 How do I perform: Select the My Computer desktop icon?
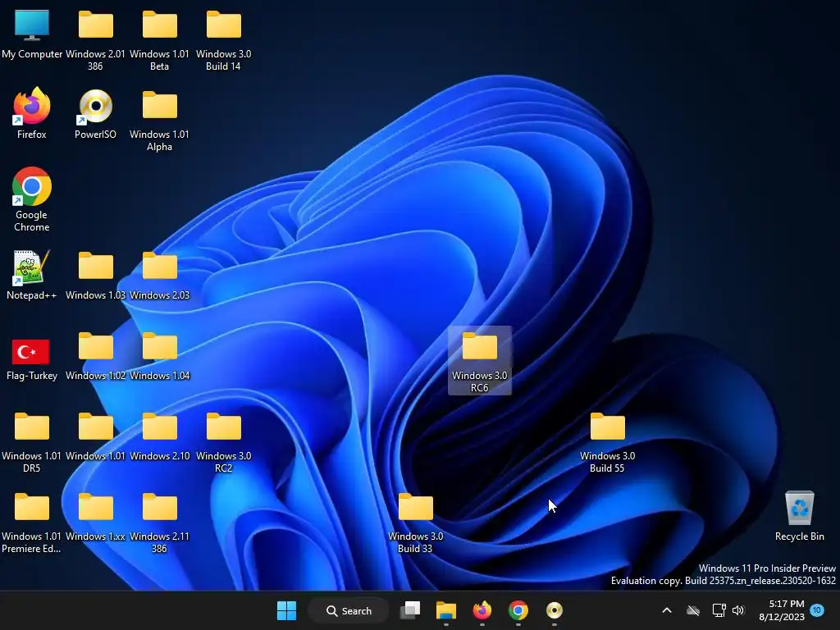[32, 34]
